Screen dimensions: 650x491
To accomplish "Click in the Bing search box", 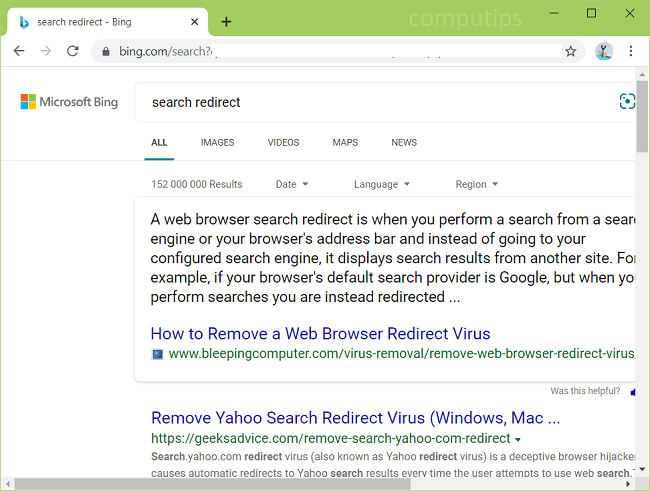I will pyautogui.click(x=384, y=102).
